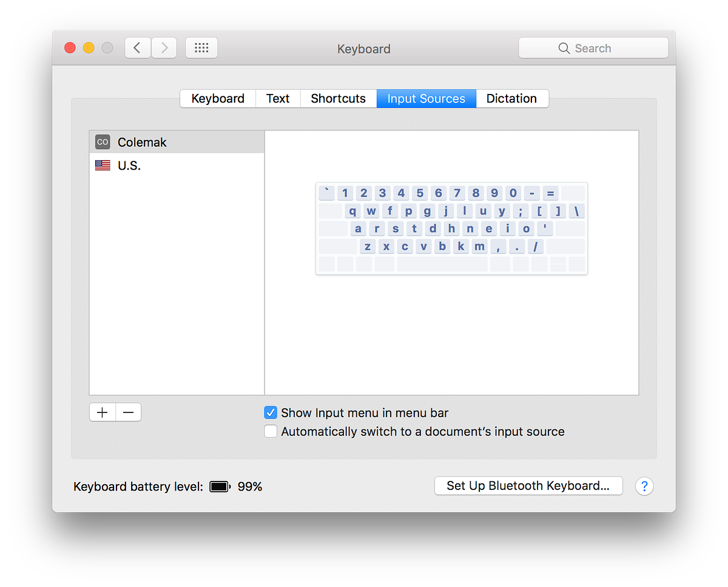Click the Colemak "co" badge icon
Image resolution: width=728 pixels, height=587 pixels.
pos(102,141)
